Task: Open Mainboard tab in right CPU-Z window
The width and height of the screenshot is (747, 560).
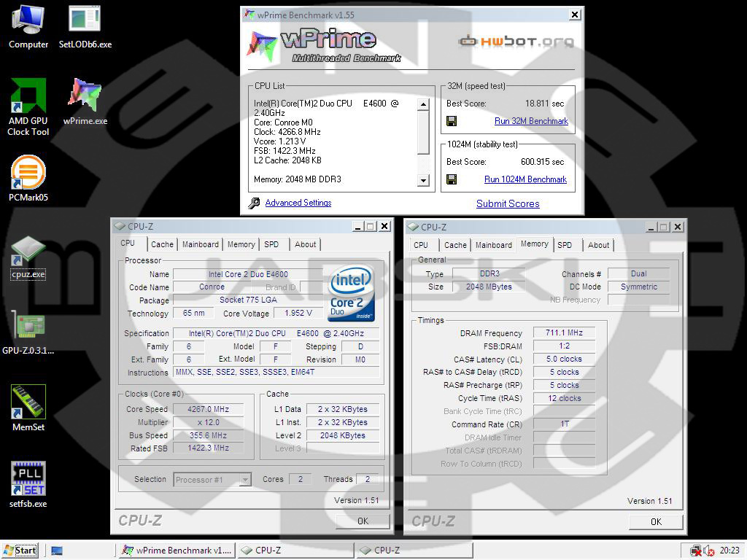Action: (494, 245)
